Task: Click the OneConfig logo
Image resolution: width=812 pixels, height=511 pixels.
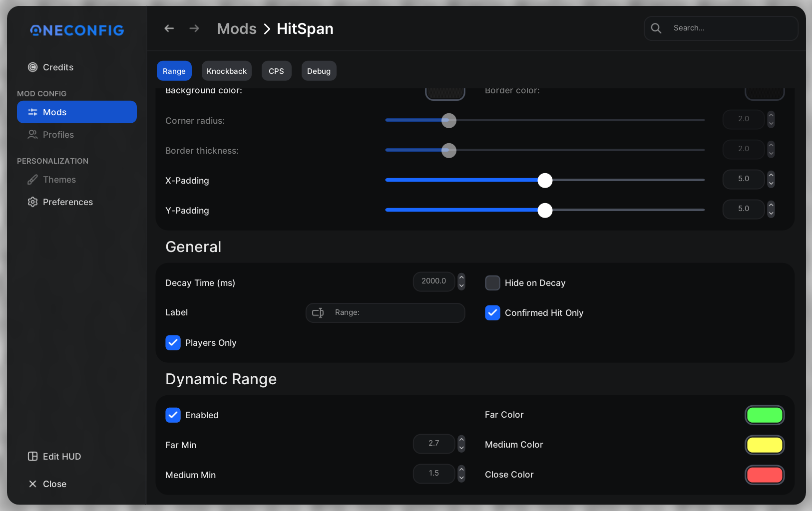Action: click(x=77, y=30)
